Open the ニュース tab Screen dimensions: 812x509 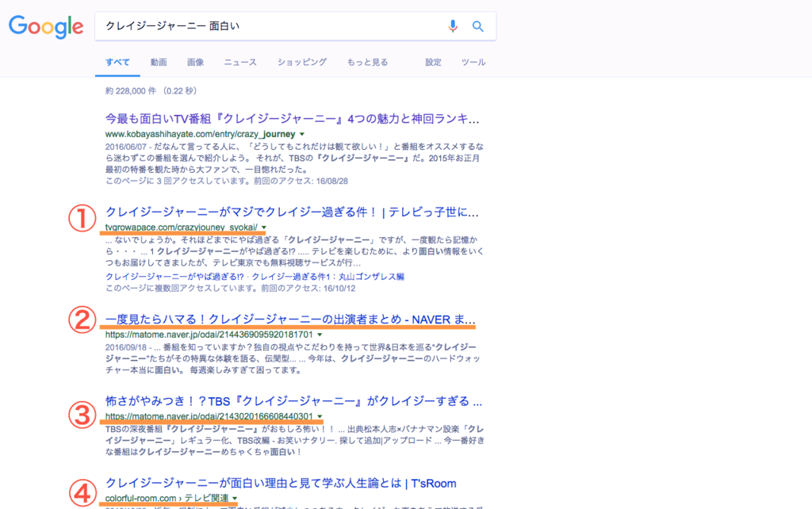pos(239,62)
